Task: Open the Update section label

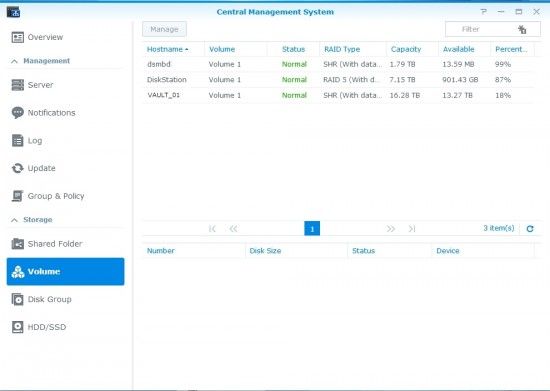Action: (41, 168)
